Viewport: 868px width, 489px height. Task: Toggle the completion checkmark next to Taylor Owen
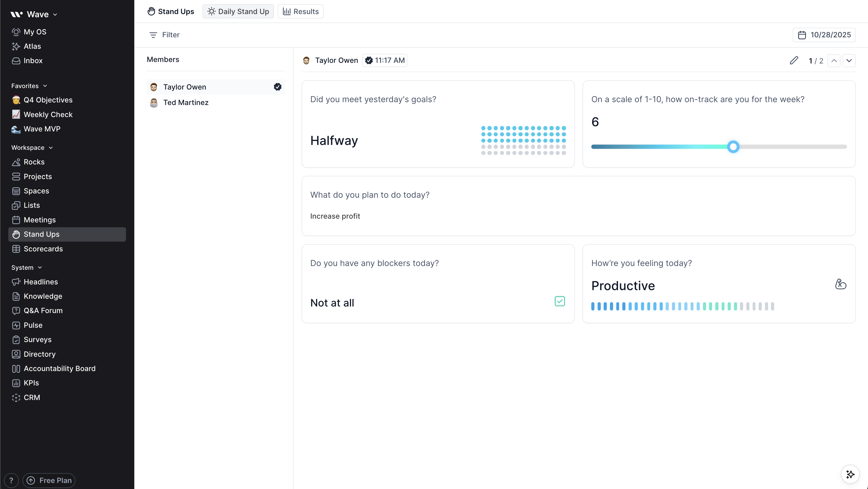277,87
